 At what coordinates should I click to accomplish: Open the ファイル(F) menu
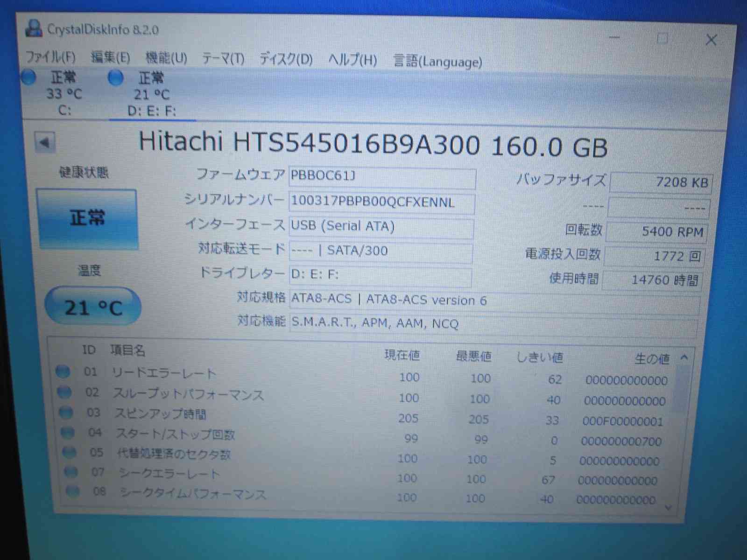click(50, 57)
